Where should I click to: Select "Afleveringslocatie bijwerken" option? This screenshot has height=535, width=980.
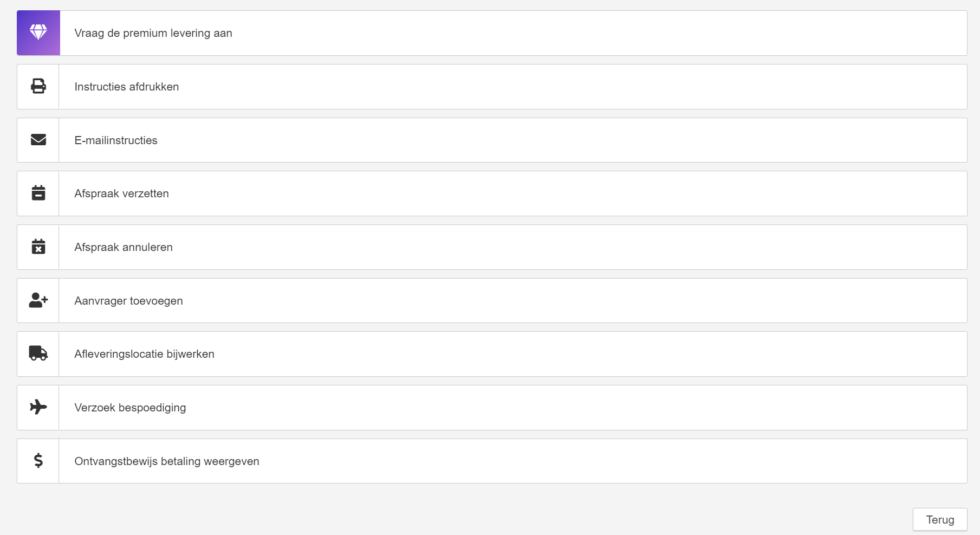pos(144,354)
